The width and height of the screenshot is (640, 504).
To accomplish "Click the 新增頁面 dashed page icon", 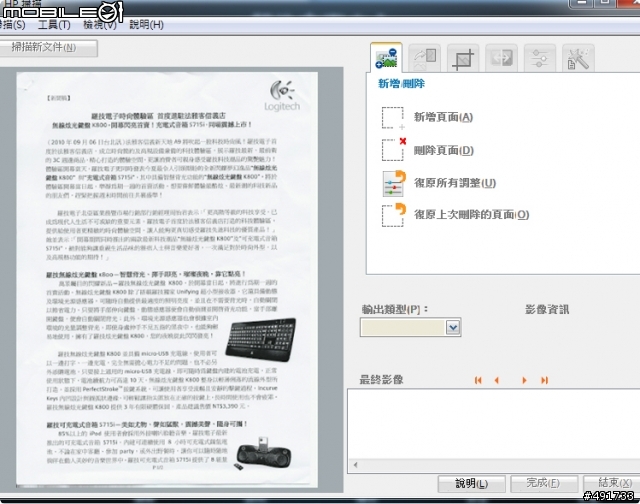I will point(393,118).
